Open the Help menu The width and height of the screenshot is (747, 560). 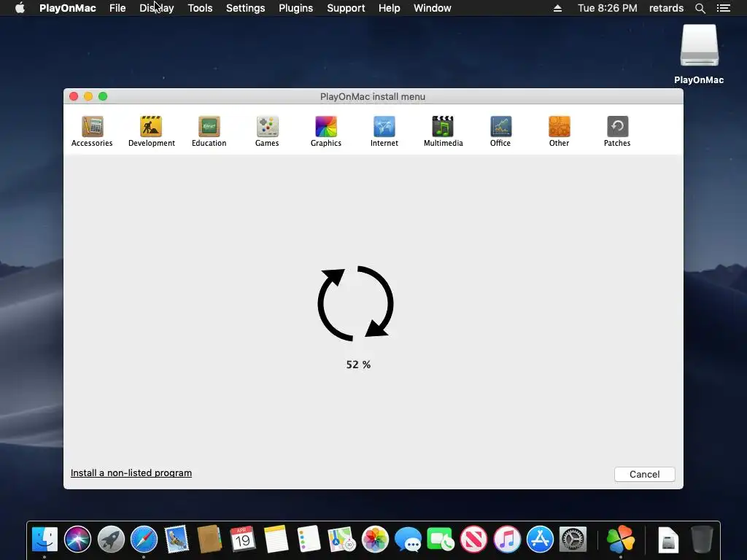tap(390, 8)
